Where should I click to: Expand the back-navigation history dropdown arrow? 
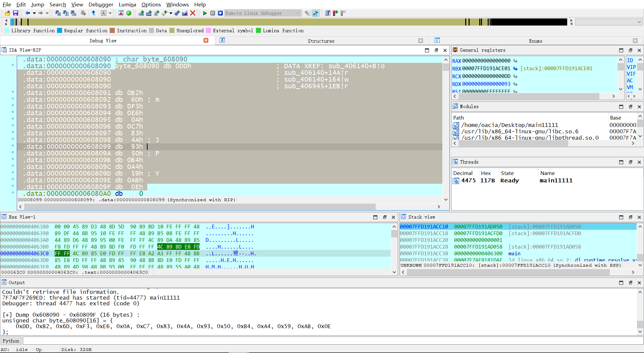click(x=34, y=13)
